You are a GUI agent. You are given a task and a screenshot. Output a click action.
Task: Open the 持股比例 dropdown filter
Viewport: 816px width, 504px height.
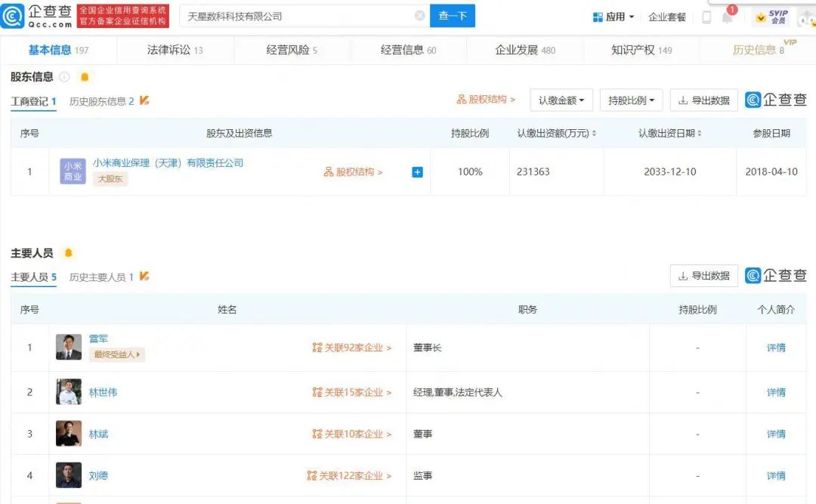click(x=631, y=100)
